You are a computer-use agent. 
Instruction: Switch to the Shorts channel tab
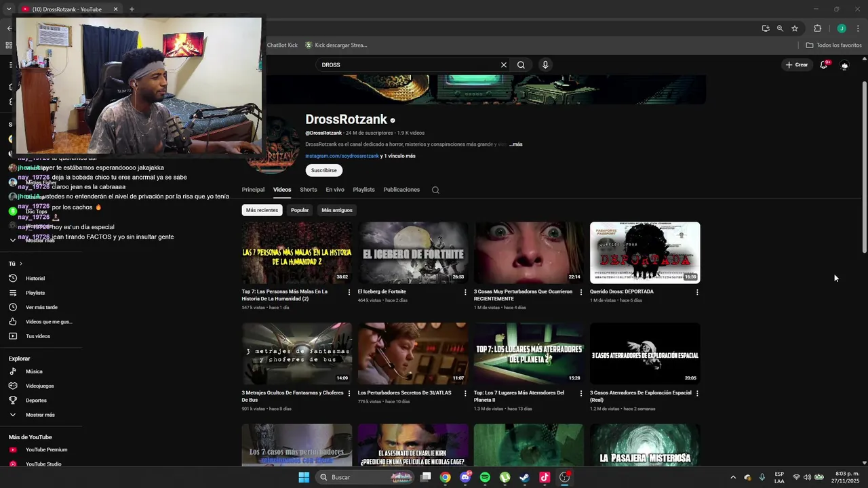click(x=309, y=190)
